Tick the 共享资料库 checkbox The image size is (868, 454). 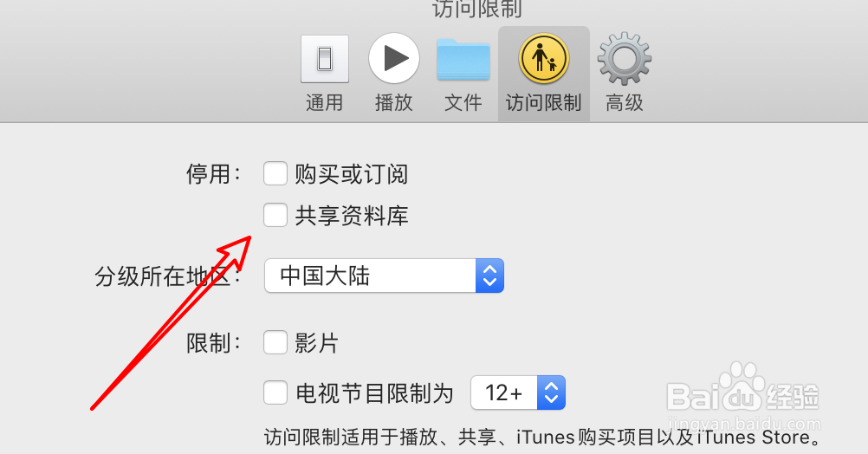(x=275, y=215)
